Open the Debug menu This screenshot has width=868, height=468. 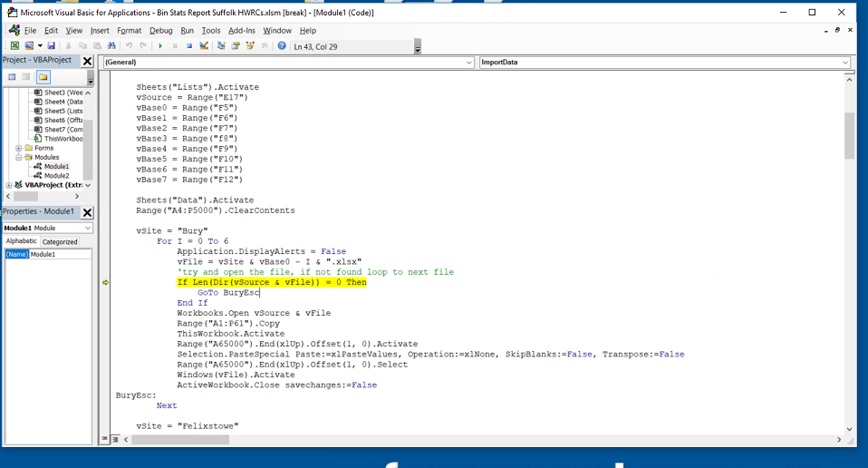160,31
